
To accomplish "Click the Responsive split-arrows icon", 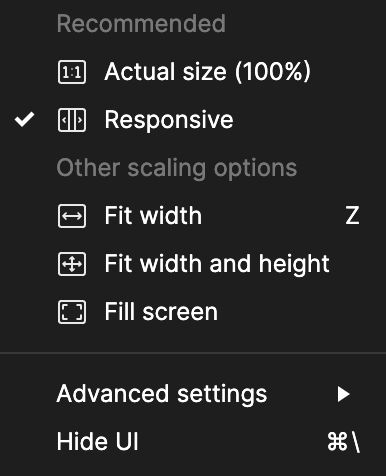I will [72, 120].
